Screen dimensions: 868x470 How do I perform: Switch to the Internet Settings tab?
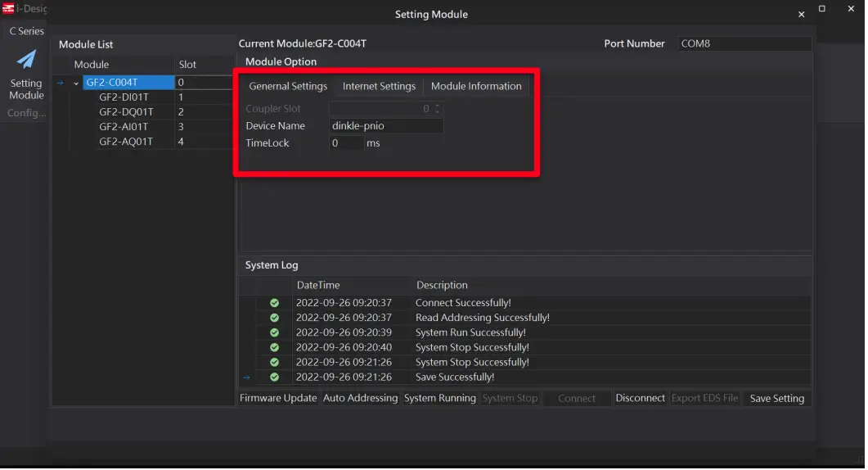pos(379,86)
